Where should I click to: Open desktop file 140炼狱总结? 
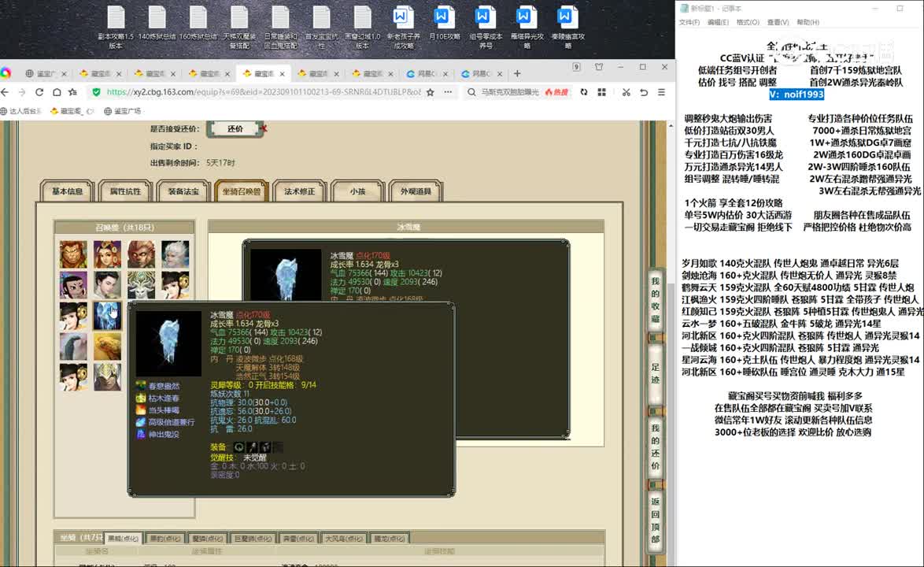pyautogui.click(x=157, y=24)
